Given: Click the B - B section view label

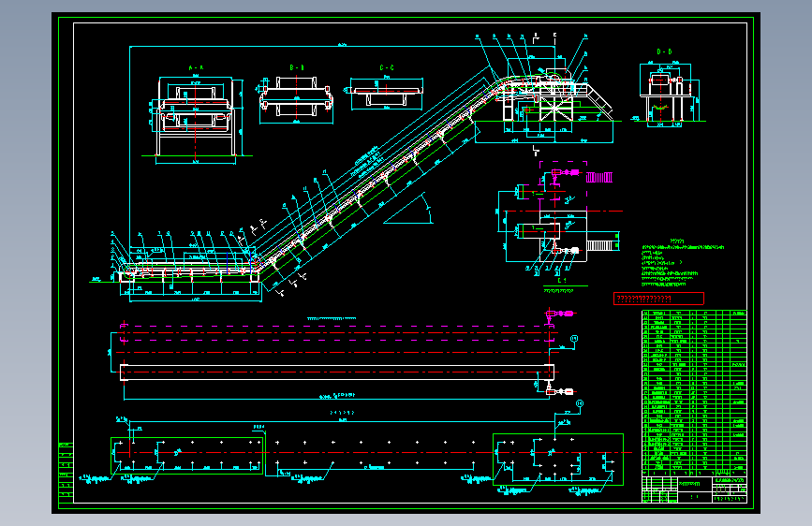Looking at the screenshot, I should (x=297, y=67).
